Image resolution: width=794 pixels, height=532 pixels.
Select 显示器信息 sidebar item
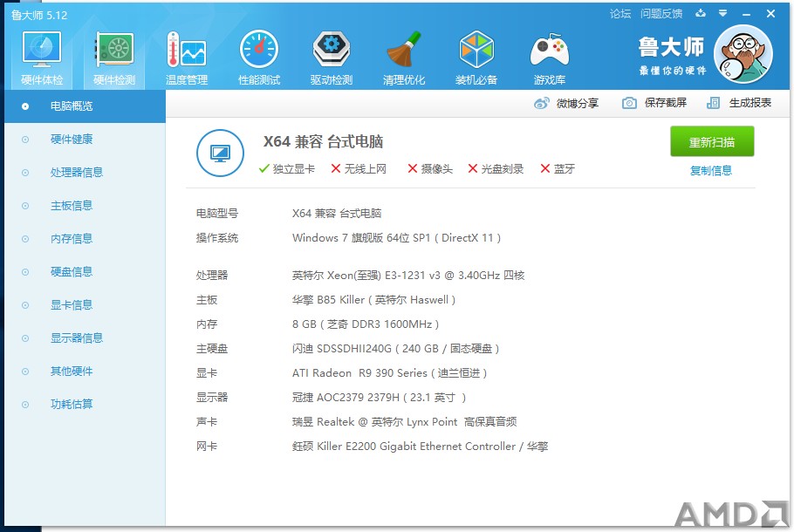tap(86, 338)
